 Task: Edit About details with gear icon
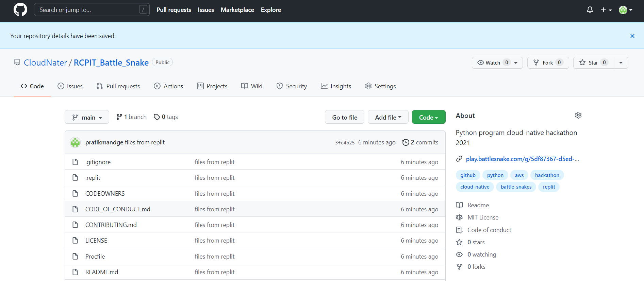point(578,116)
